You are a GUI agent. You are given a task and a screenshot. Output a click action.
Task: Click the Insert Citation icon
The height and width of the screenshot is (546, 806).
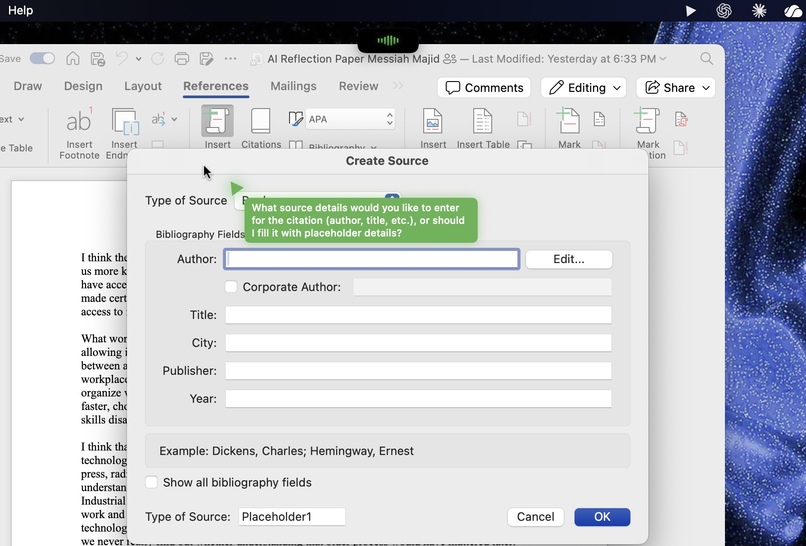217,121
